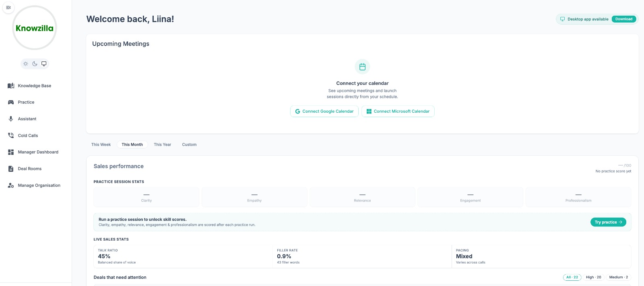Click the "No practice score yet" text
Image resolution: width=644 pixels, height=286 pixels.
click(613, 171)
